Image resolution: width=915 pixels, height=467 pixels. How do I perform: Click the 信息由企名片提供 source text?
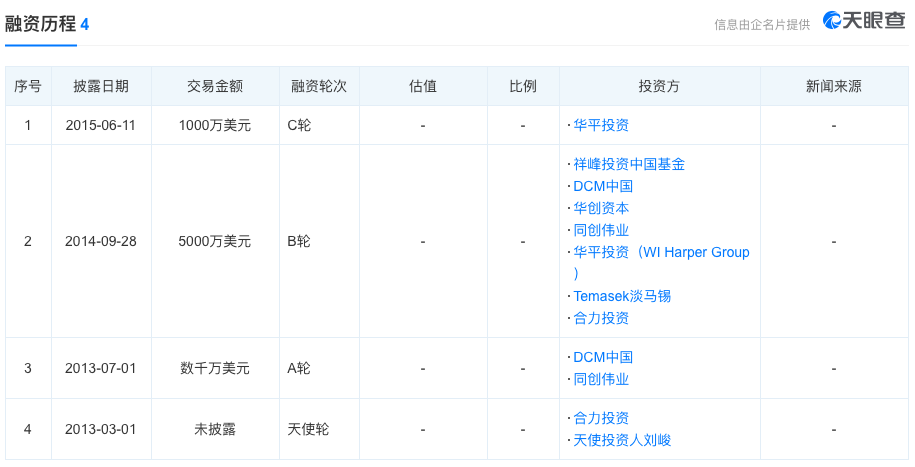pyautogui.click(x=762, y=25)
